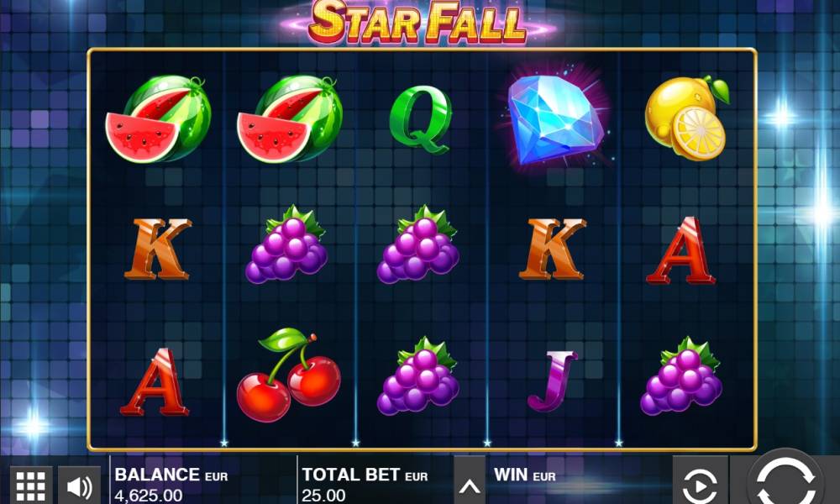The image size is (840, 504).
Task: Select the orange K in the fourth reel
Action: (553, 249)
